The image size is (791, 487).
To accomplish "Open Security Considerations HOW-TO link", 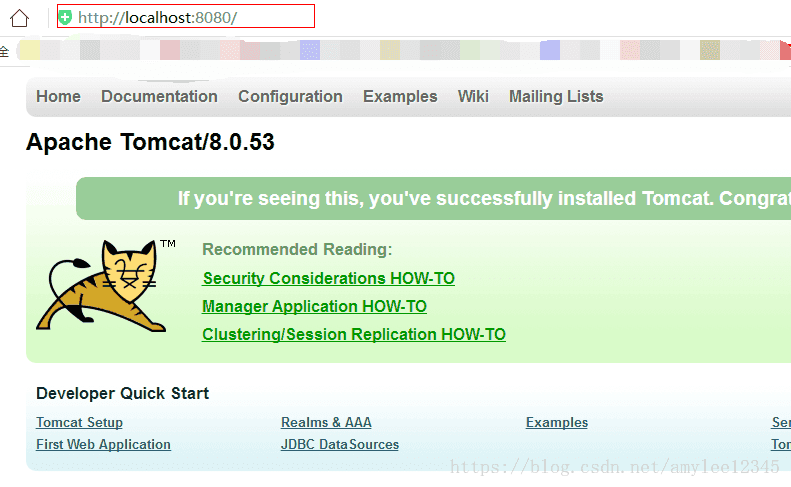I will [x=328, y=279].
